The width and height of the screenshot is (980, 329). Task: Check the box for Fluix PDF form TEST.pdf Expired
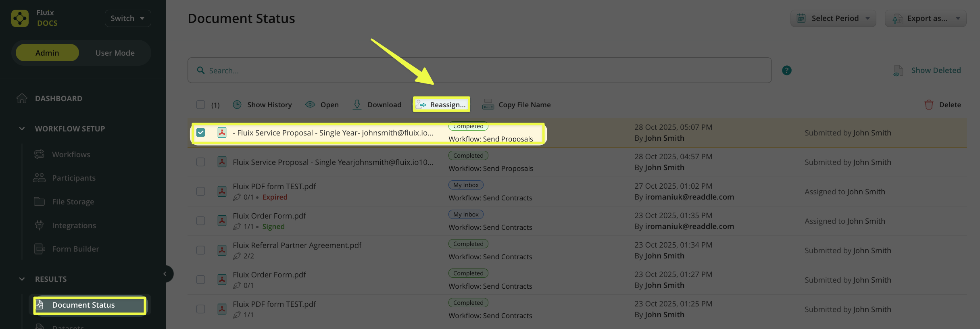200,192
